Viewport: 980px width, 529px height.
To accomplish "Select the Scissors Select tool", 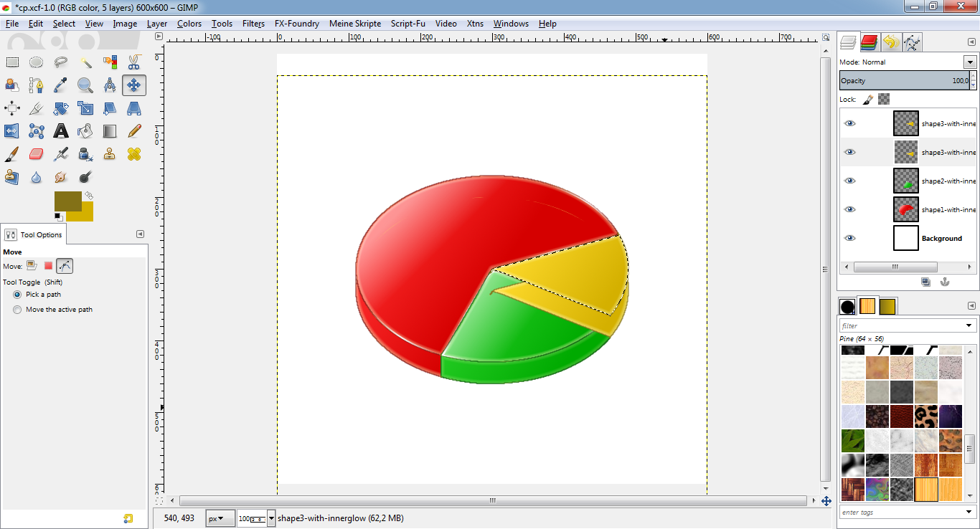I will tap(134, 62).
